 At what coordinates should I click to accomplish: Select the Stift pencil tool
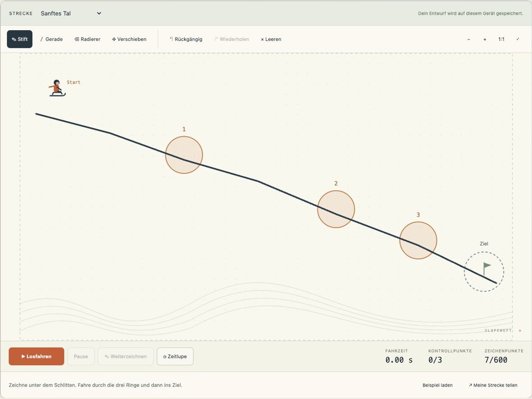[20, 39]
